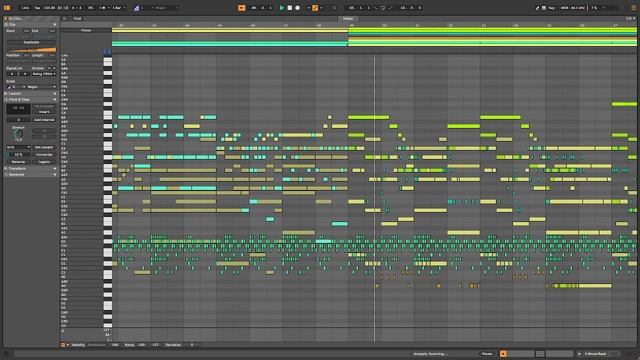
Task: Click the Reverse button
Action: 18,162
